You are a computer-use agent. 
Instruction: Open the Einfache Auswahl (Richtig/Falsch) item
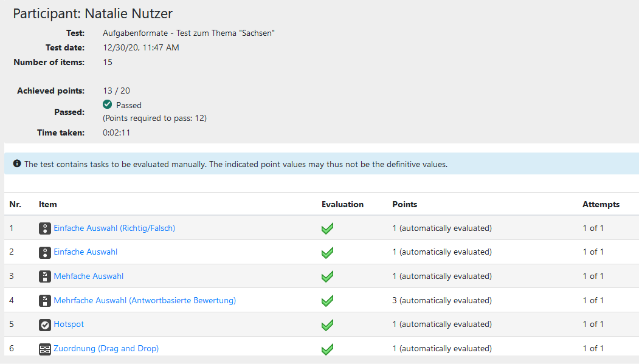(x=114, y=228)
